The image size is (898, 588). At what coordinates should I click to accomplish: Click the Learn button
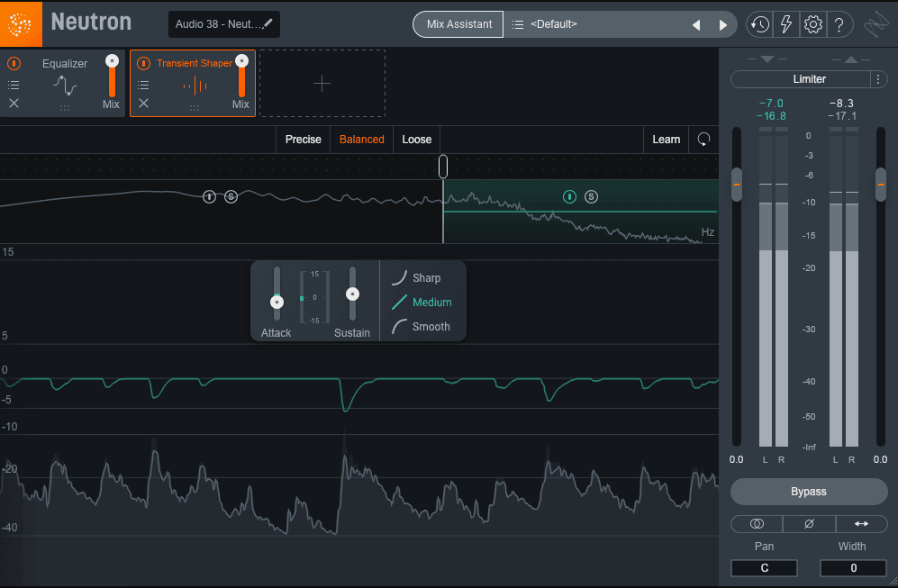pyautogui.click(x=666, y=140)
